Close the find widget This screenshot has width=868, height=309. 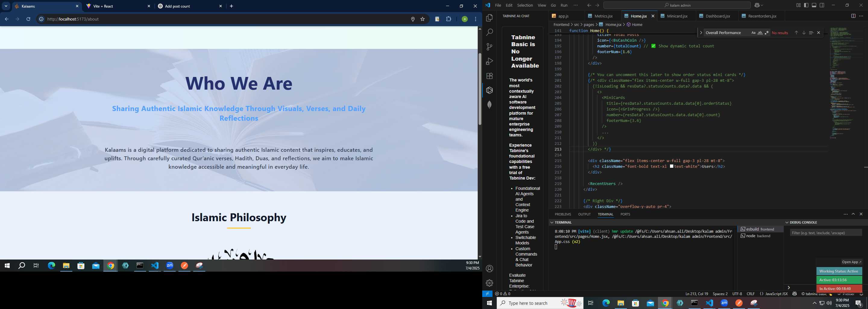click(819, 33)
